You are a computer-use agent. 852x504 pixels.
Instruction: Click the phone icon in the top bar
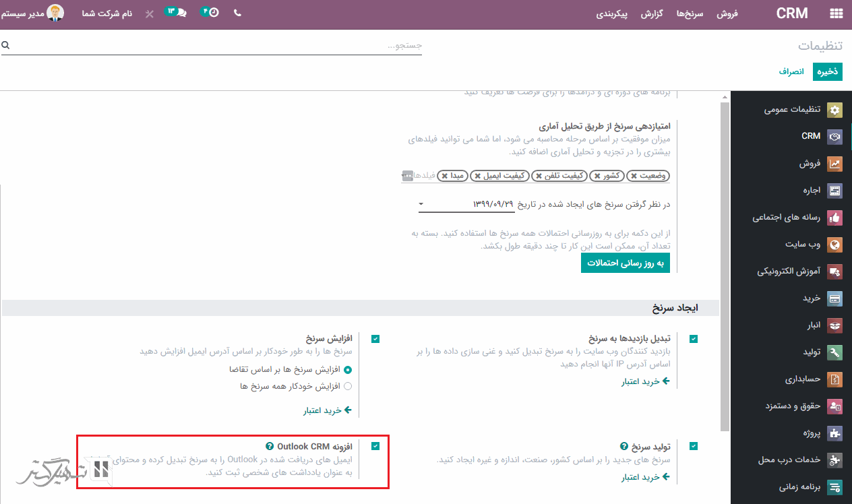(237, 12)
